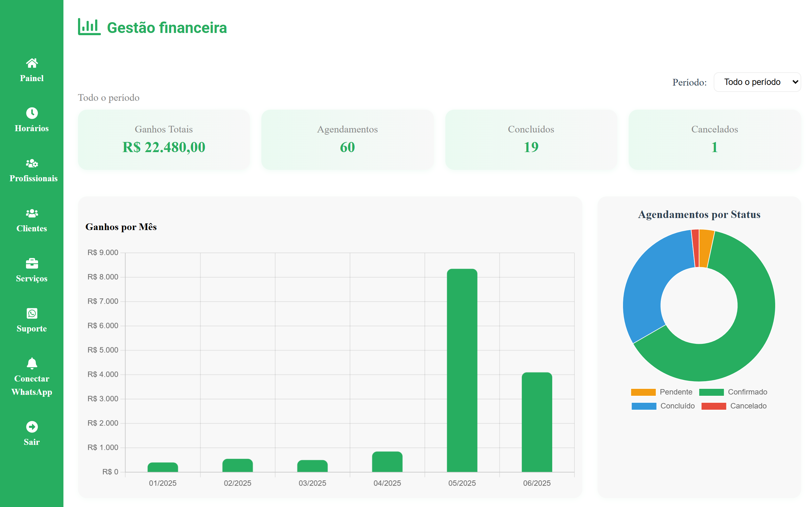Click the Profissionais users-gear icon
This screenshot has width=812, height=507.
point(32,163)
